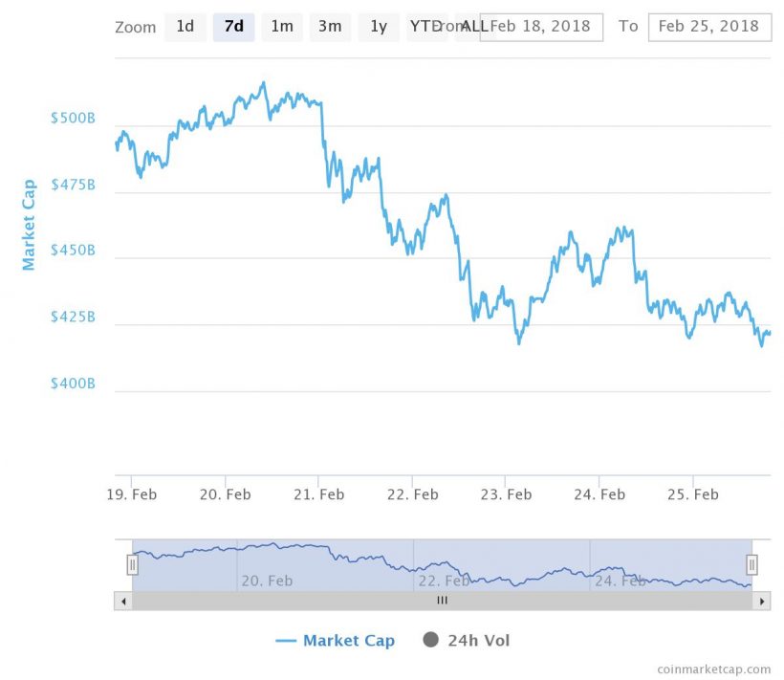
Task: Click the navigator mini chart area
Action: pos(442,565)
